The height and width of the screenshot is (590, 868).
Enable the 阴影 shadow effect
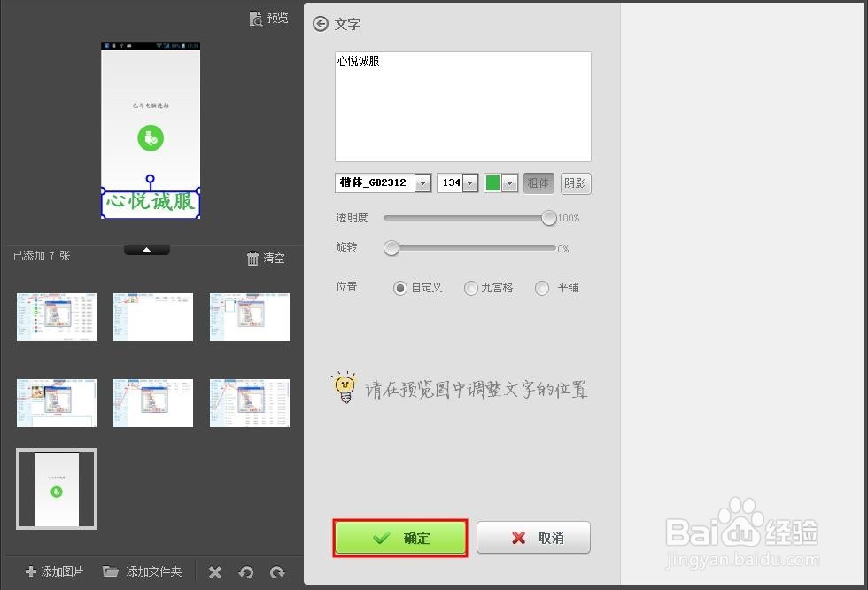(575, 182)
